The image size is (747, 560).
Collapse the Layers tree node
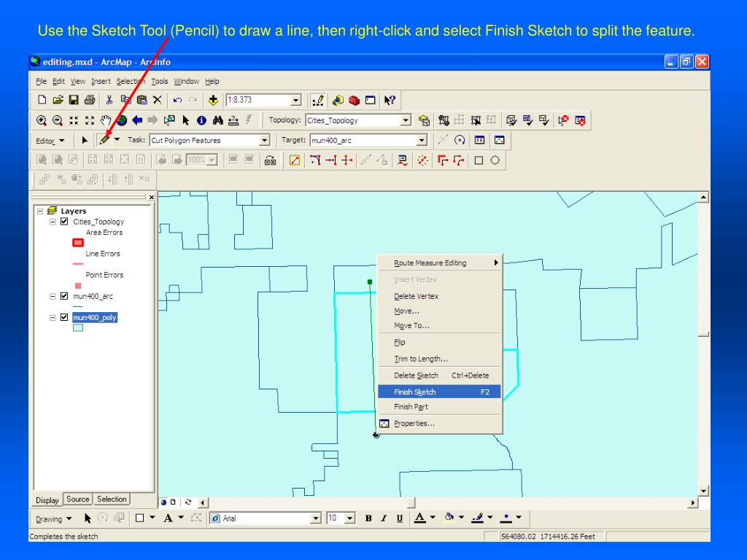[41, 211]
